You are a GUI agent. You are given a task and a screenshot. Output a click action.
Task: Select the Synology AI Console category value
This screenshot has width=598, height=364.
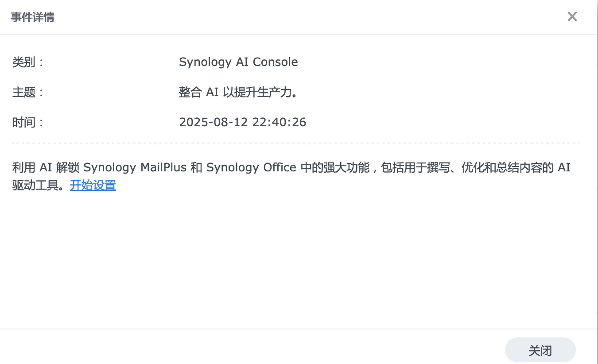point(238,62)
